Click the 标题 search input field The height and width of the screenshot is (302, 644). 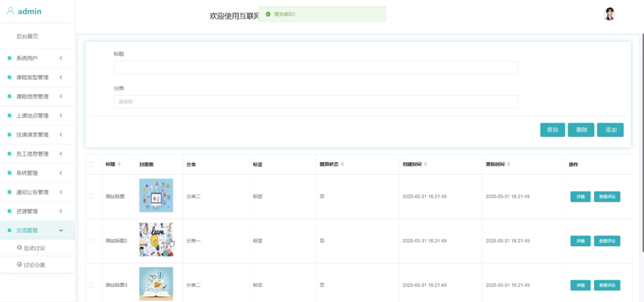pos(315,68)
